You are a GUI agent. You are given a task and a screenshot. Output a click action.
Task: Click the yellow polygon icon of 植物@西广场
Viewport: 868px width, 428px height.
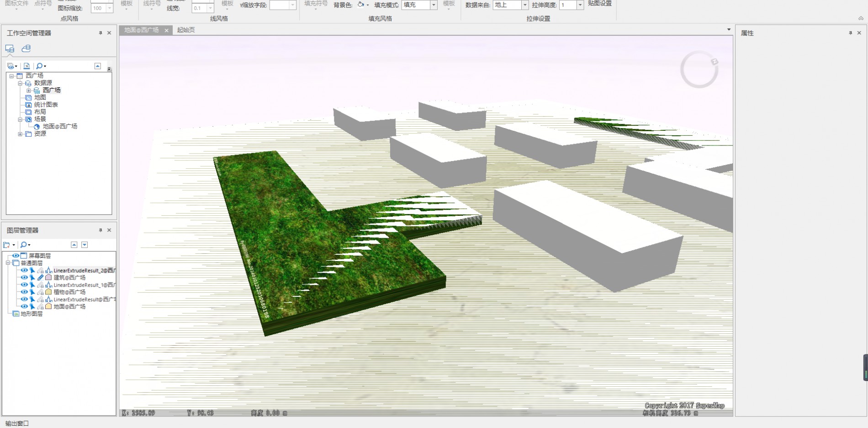pyautogui.click(x=48, y=292)
